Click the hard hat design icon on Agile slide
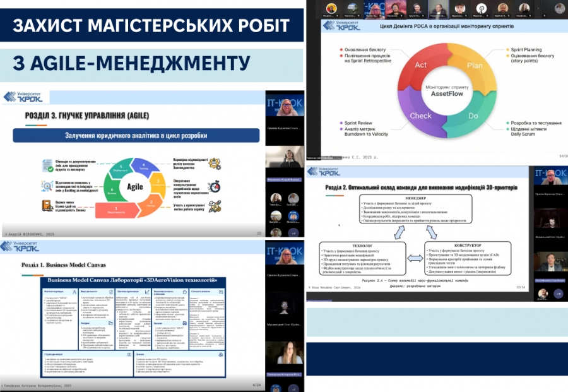The height and width of the screenshot is (392, 568). coord(214,206)
